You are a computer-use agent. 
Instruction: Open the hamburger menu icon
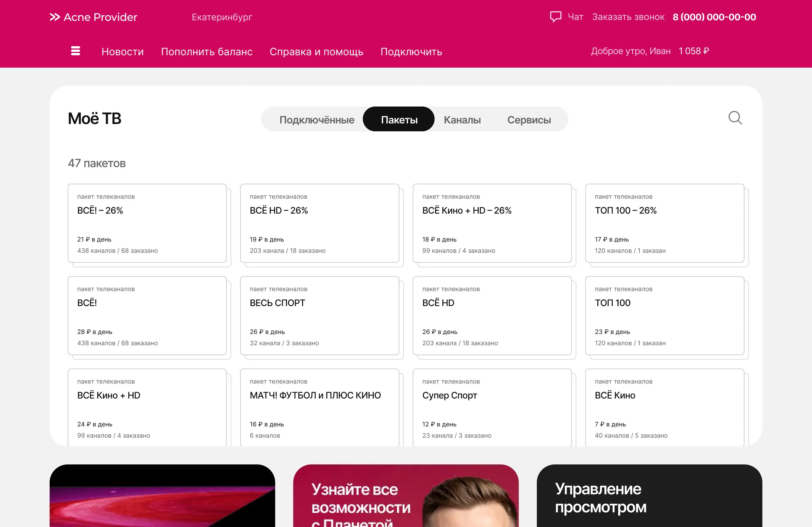75,51
